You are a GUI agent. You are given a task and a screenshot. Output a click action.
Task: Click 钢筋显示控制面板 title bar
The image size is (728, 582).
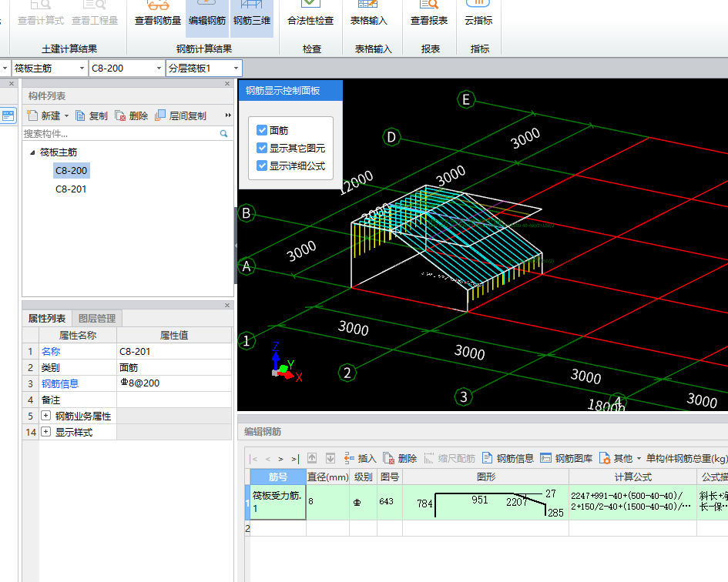(x=290, y=91)
